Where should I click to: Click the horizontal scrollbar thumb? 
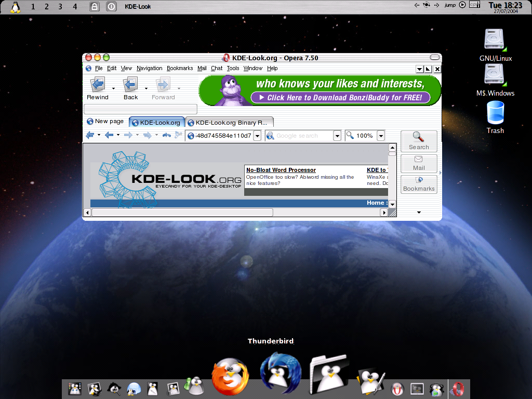[x=182, y=212]
